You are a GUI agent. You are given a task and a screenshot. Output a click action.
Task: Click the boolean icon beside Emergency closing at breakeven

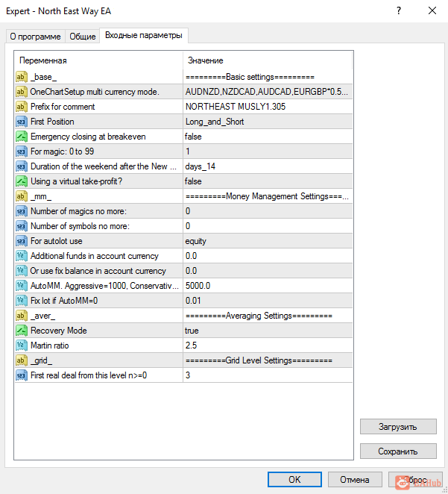coord(22,137)
